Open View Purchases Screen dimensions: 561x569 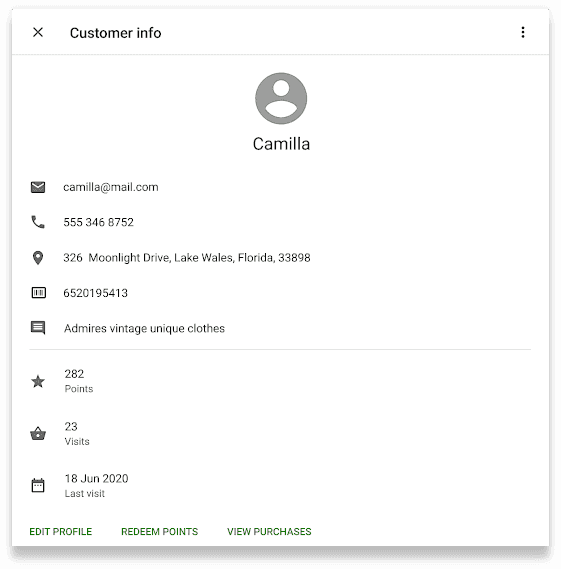click(269, 532)
